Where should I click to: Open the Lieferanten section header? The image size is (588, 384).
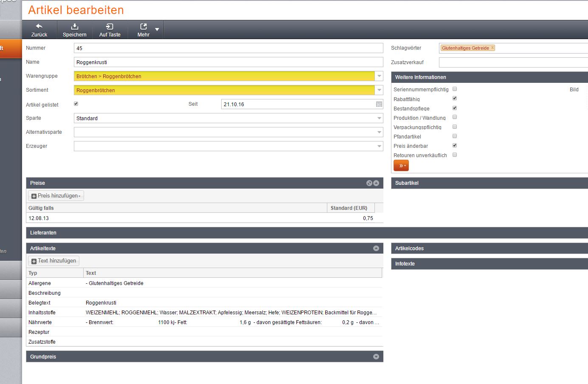43,233
